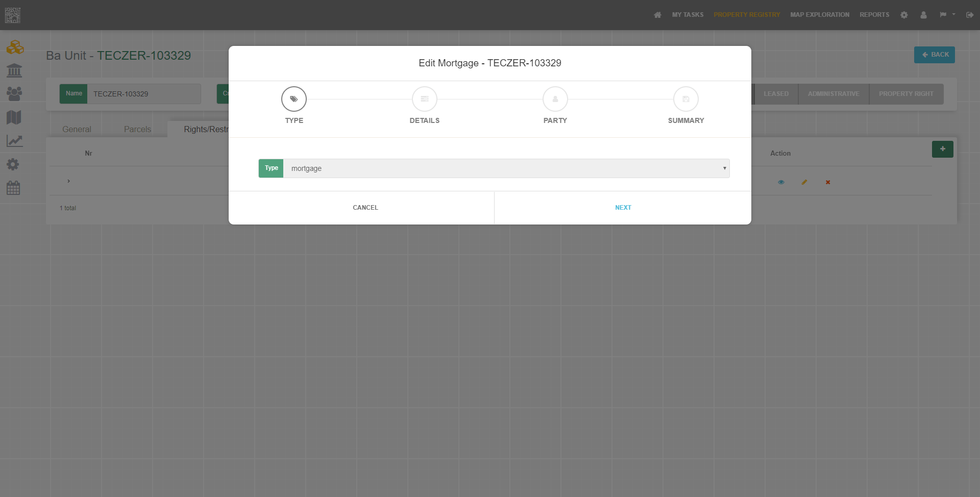Click the green plus button to add a right
Viewport: 980px width, 497px height.
pyautogui.click(x=942, y=149)
